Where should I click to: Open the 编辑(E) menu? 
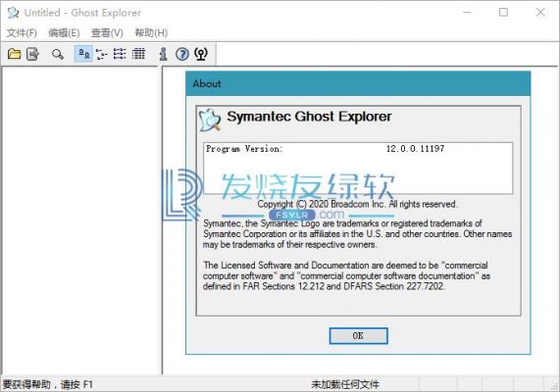(64, 33)
